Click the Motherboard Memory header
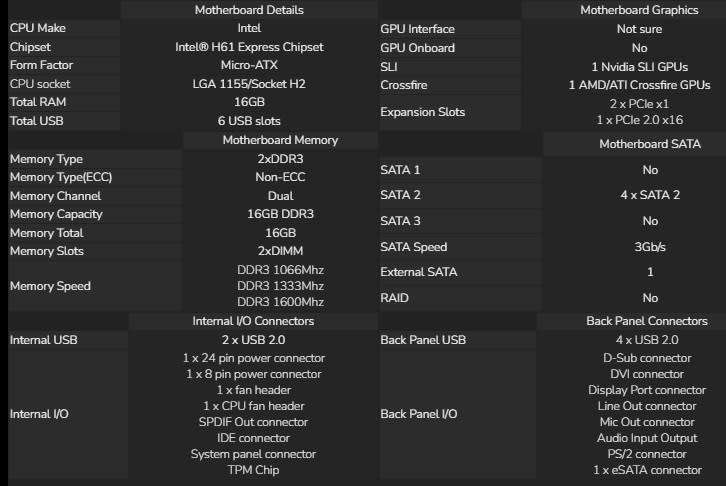726x486 pixels. coord(280,140)
